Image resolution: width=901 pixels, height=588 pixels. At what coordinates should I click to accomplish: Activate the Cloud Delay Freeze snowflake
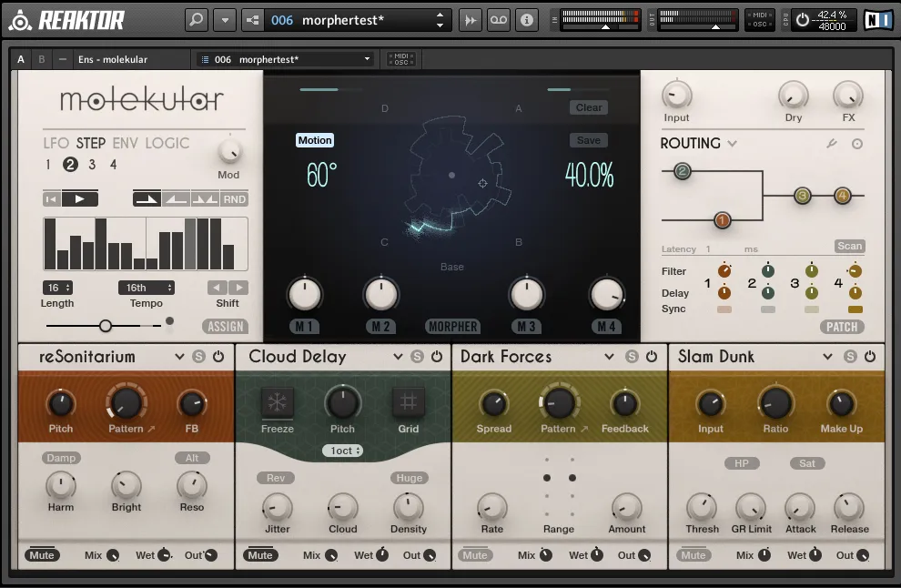point(277,402)
